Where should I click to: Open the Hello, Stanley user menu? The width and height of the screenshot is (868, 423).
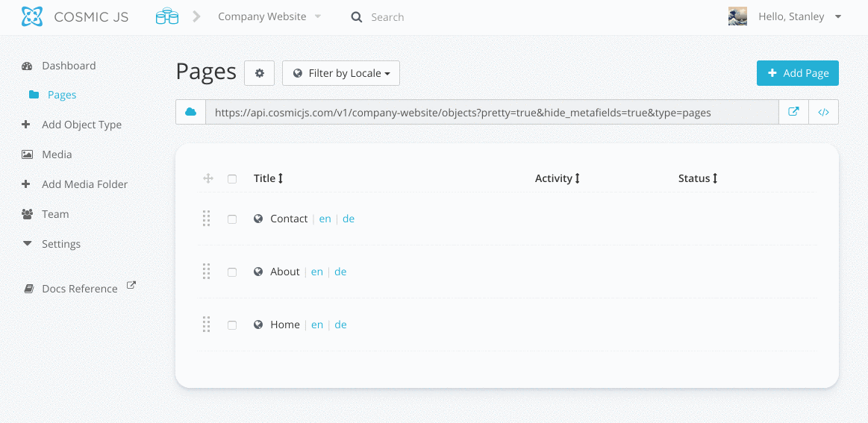[x=800, y=16]
